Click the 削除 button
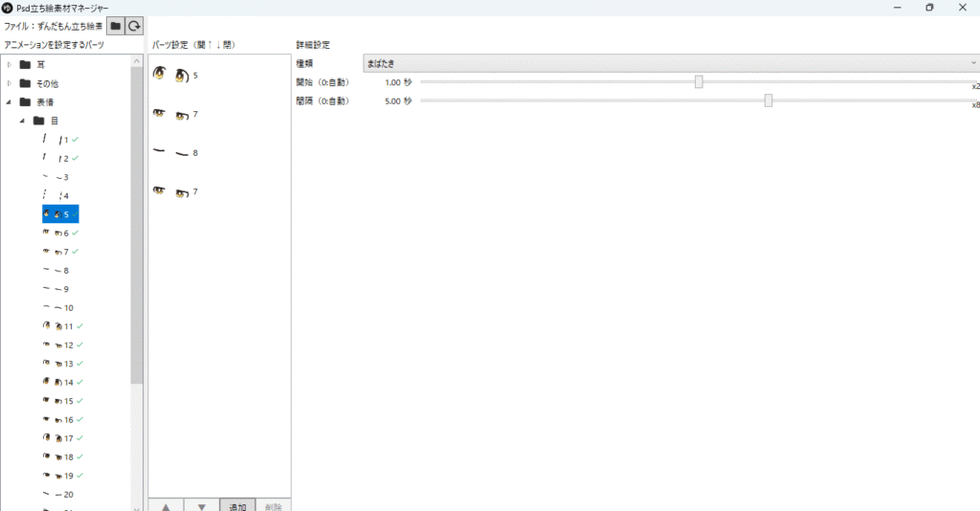 coord(274,505)
